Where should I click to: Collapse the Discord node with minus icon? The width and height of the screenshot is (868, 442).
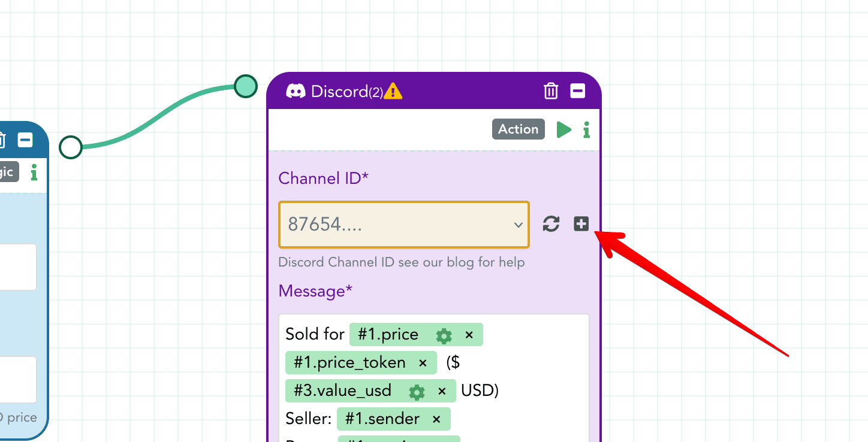(577, 91)
